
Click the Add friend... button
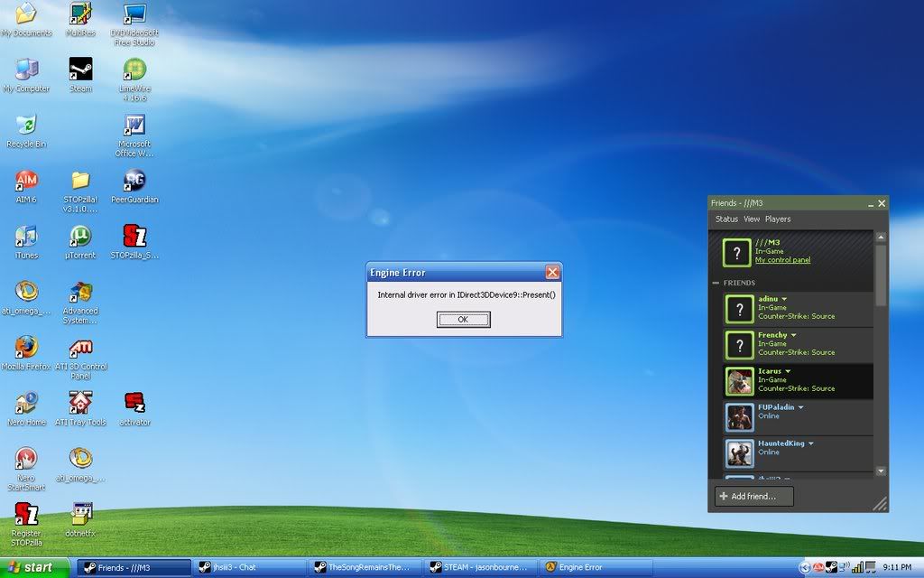[754, 497]
